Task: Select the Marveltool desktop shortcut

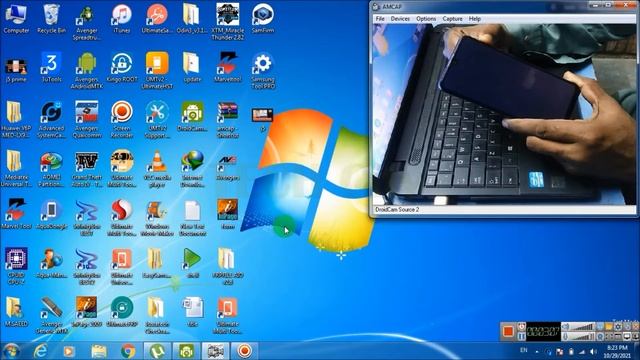Action: point(228,67)
